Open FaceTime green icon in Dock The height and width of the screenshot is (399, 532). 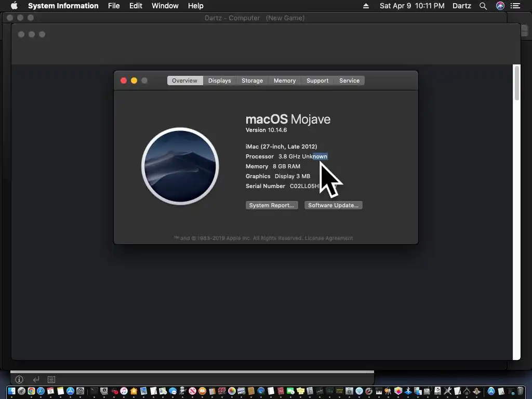[290, 391]
